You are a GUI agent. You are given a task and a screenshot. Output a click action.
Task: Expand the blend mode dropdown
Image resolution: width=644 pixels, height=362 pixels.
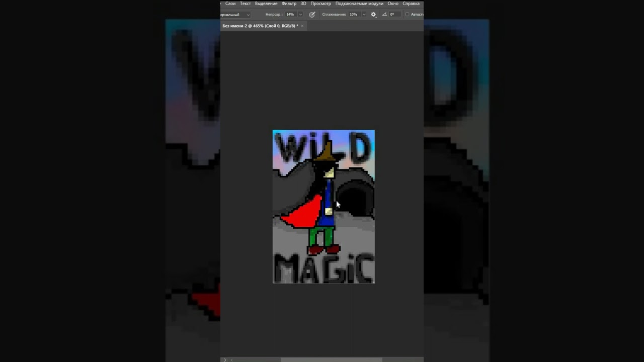[235, 15]
